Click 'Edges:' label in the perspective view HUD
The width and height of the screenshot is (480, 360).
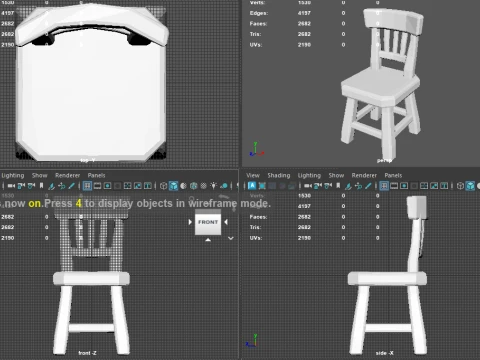[x=259, y=13]
